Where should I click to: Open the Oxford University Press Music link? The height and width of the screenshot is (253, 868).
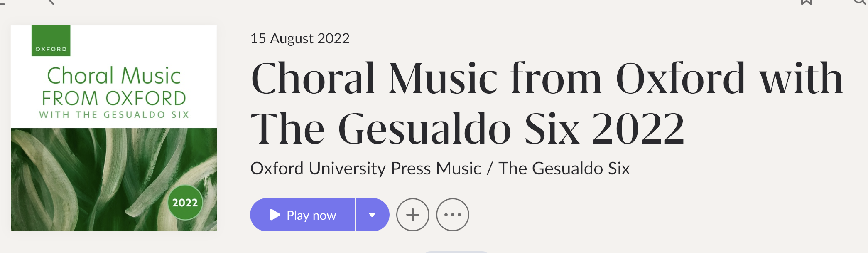click(x=365, y=169)
